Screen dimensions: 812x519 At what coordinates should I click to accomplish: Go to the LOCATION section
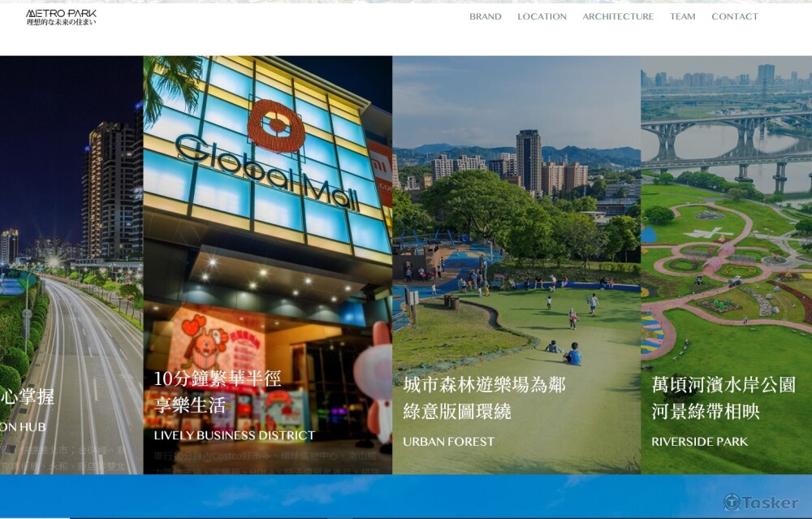[542, 16]
